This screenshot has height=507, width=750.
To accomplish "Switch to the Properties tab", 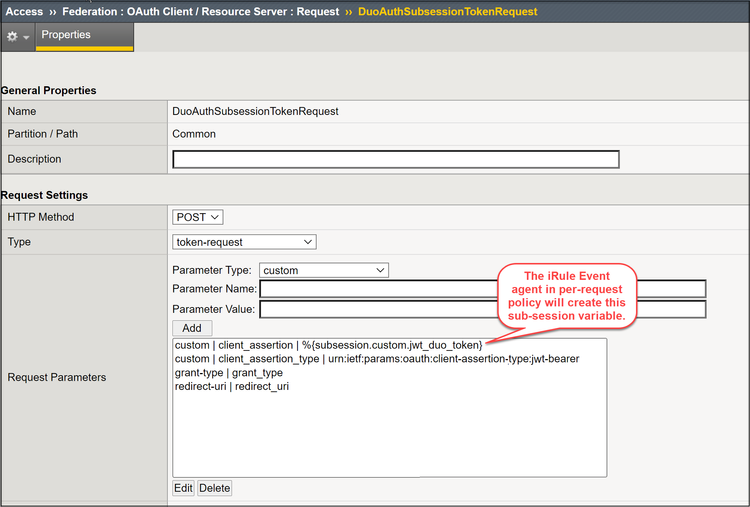I will (66, 35).
